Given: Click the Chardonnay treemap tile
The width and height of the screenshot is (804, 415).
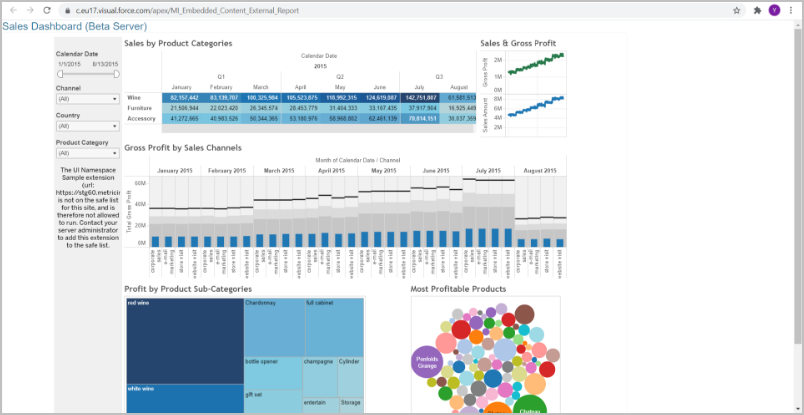Looking at the screenshot, I should tap(273, 325).
